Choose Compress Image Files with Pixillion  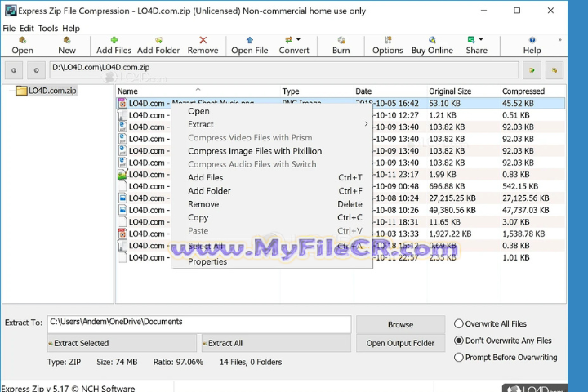272,151
